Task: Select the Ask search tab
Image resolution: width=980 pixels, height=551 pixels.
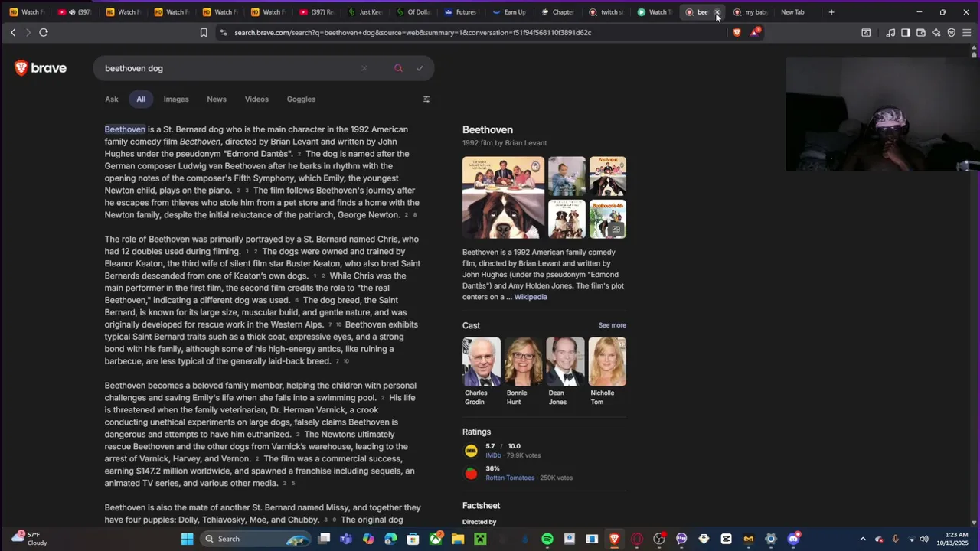Action: pos(112,99)
